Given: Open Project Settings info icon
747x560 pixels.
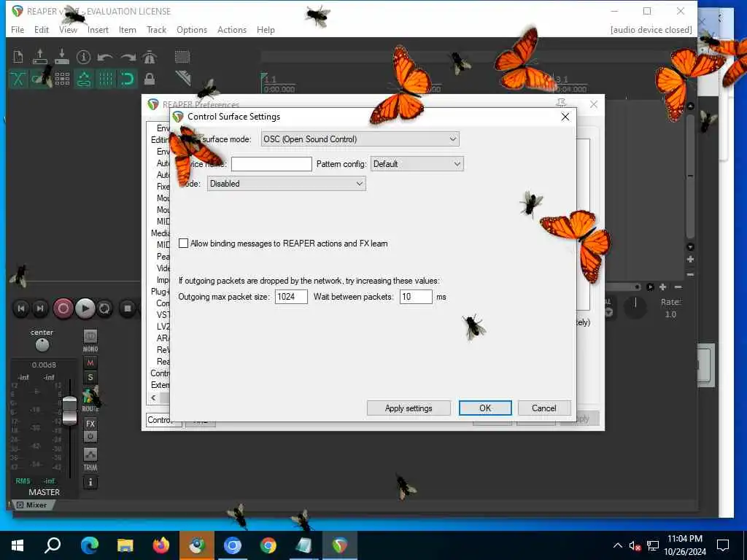Looking at the screenshot, I should (83, 57).
